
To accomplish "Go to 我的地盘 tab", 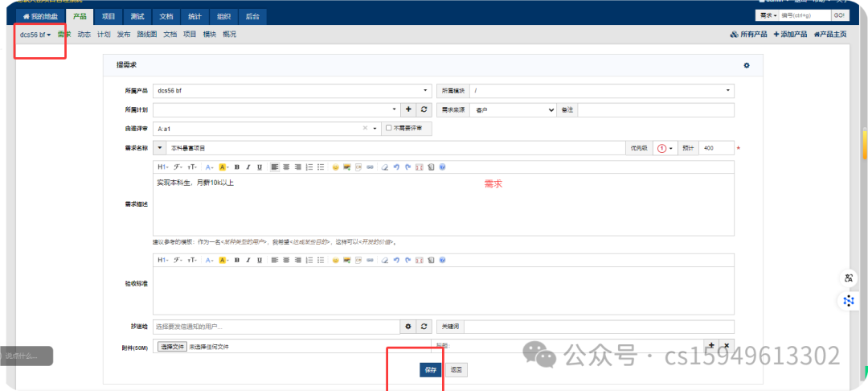I will coord(40,17).
